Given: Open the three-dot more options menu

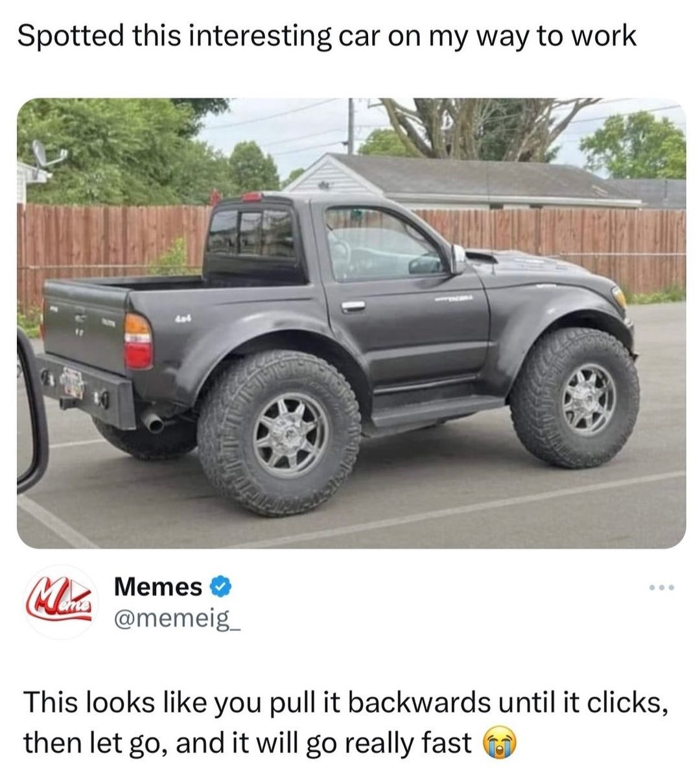Looking at the screenshot, I should click(x=662, y=587).
